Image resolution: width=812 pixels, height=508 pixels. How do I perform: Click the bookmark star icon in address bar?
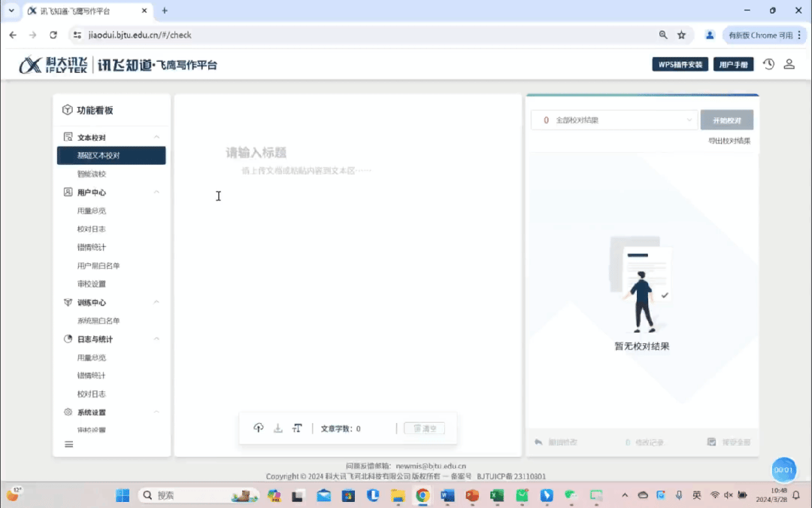pos(681,35)
